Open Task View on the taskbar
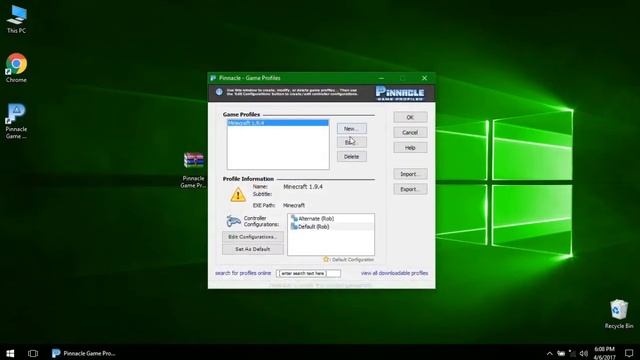This screenshot has width=640, height=360. (33, 353)
